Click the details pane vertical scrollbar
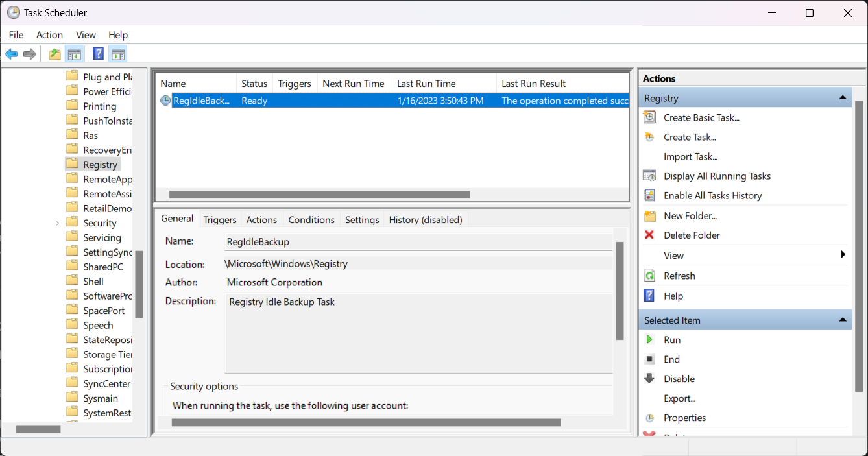868x456 pixels. [619, 291]
